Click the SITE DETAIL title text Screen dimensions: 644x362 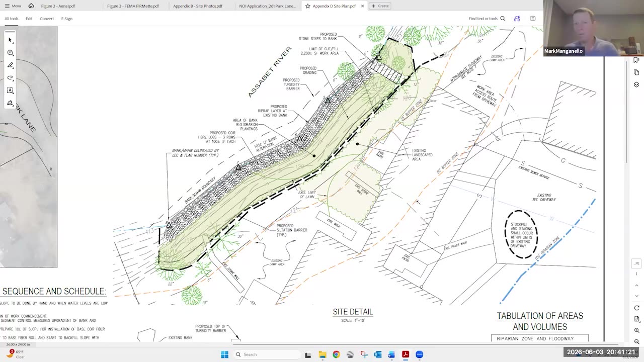353,312
